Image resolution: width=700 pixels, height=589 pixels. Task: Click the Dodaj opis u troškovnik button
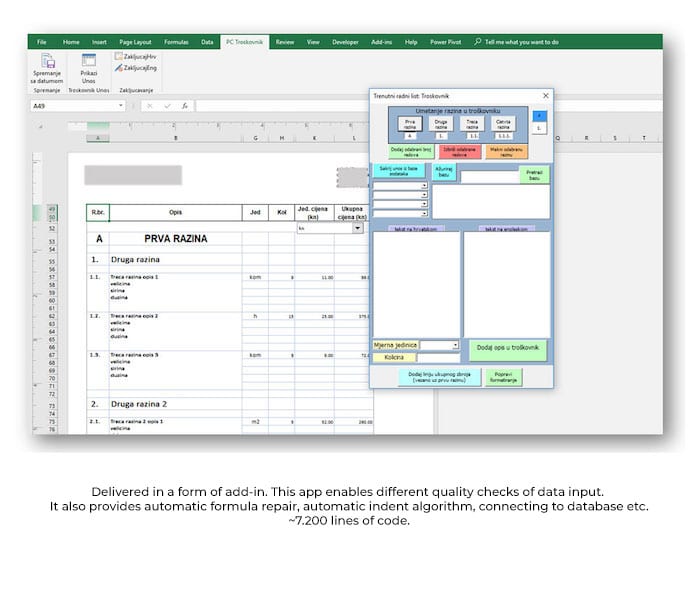tap(508, 350)
